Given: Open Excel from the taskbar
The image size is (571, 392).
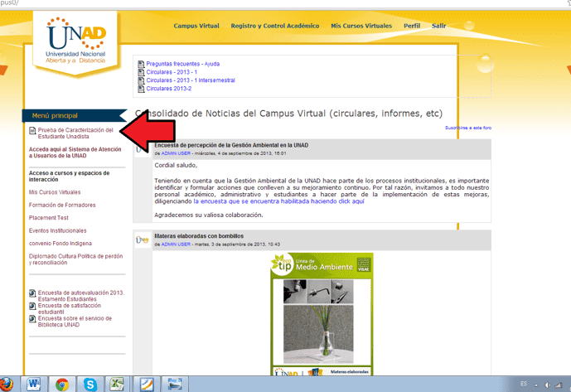Looking at the screenshot, I should [x=117, y=384].
